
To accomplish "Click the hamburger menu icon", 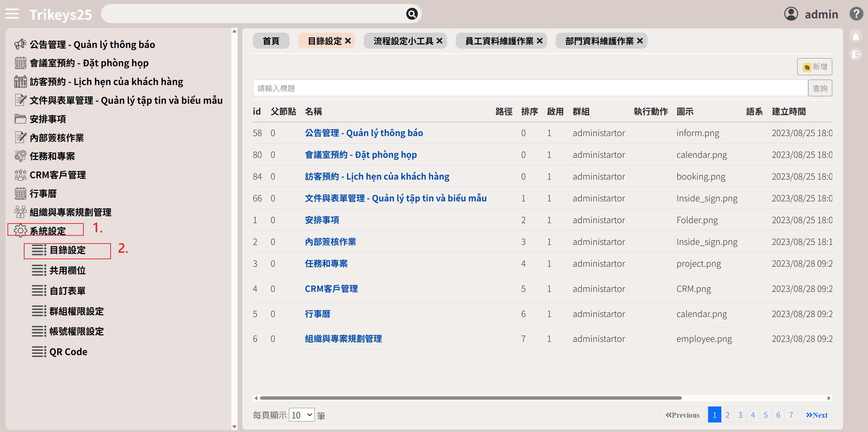I will [x=12, y=14].
